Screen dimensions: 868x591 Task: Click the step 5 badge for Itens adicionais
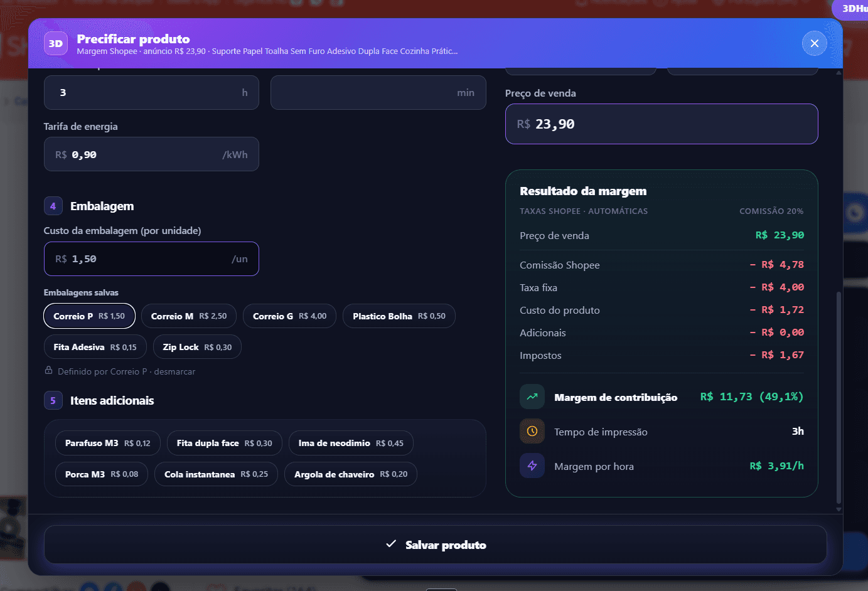53,400
